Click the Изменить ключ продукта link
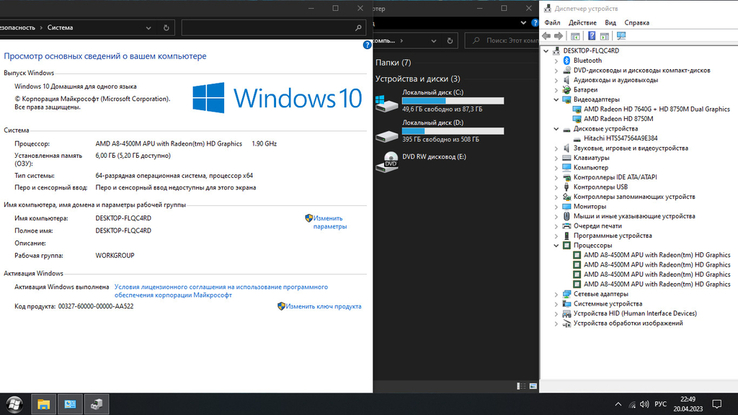Viewport: 738px width, 415px height. pyautogui.click(x=323, y=306)
